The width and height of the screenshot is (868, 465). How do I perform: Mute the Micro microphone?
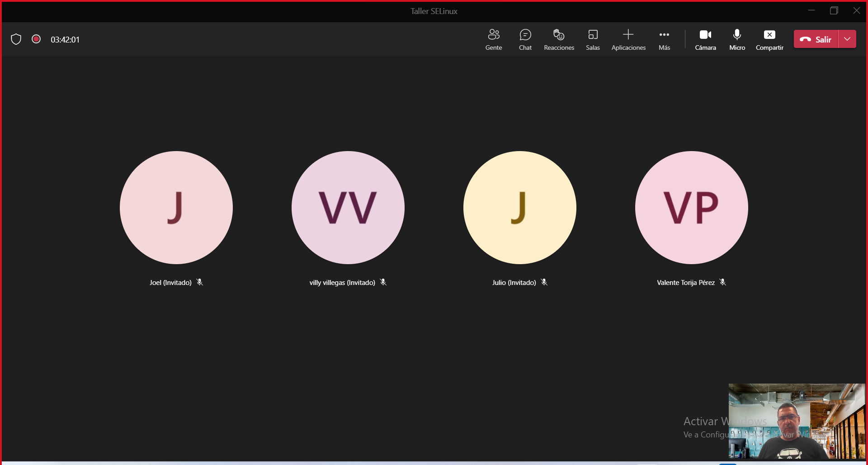(737, 39)
